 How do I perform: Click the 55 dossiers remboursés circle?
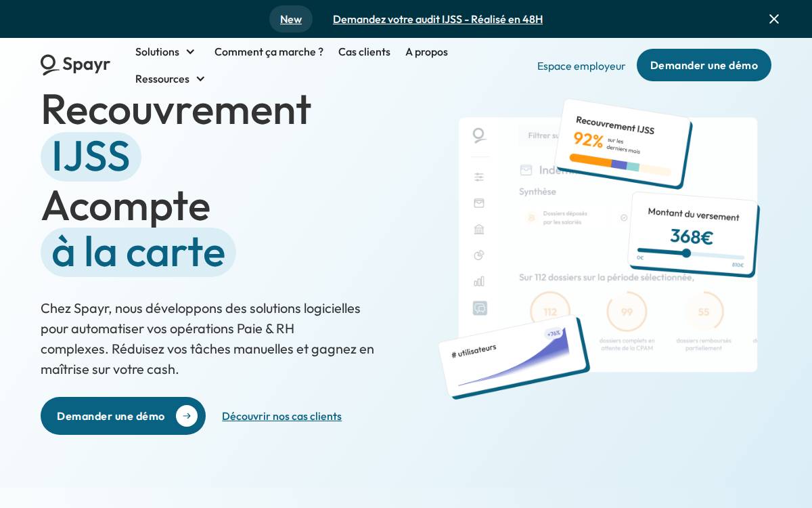[704, 312]
